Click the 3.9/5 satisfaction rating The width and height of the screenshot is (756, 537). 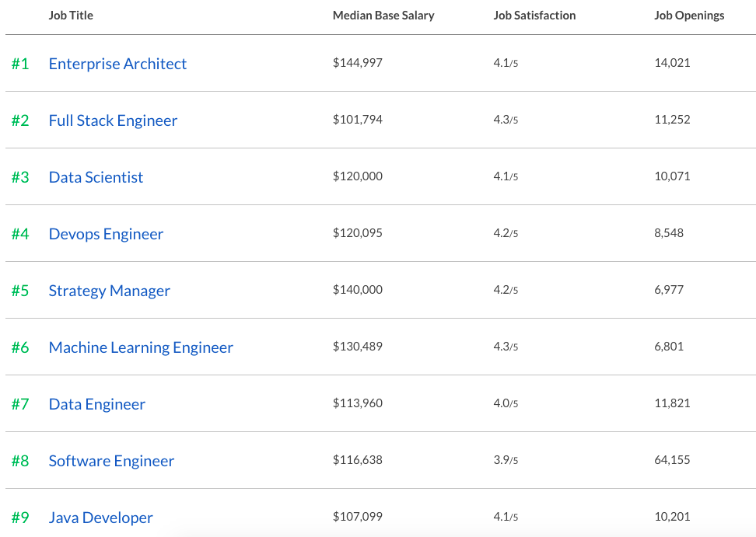506,460
